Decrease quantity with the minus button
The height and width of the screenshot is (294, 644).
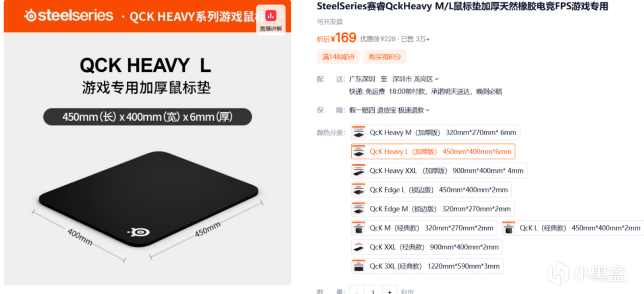[357, 291]
